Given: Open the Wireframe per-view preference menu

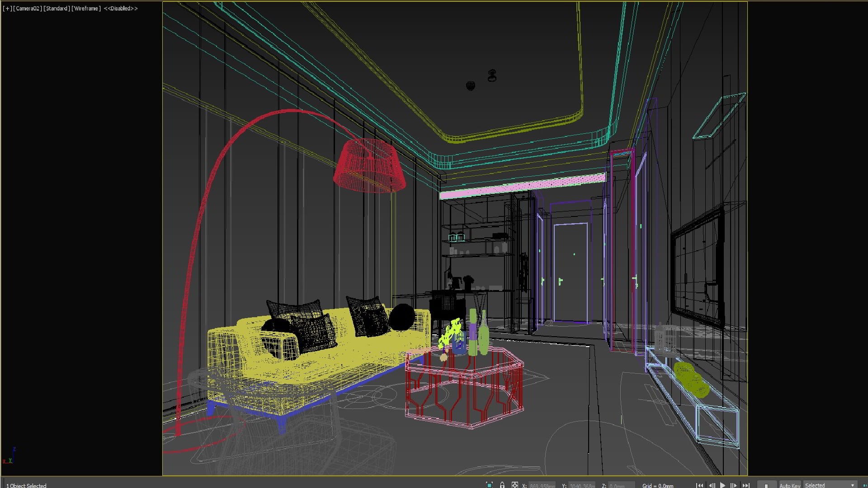Looking at the screenshot, I should click(86, 8).
